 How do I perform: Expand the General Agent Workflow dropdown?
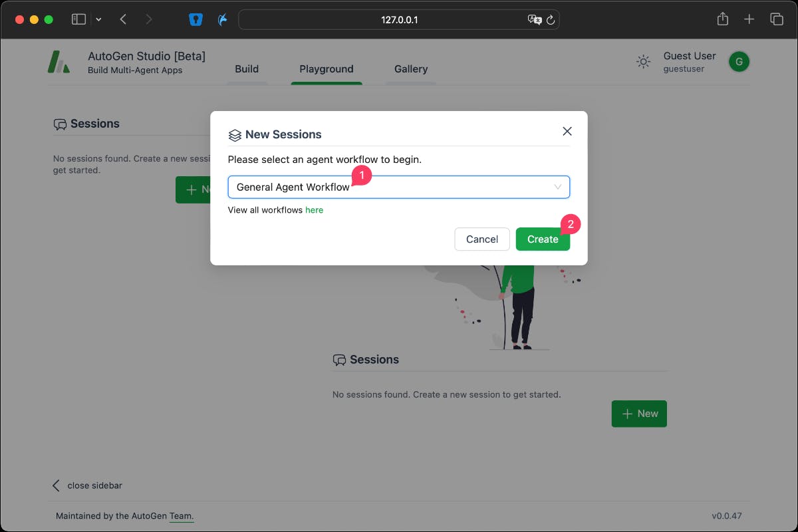coord(399,187)
